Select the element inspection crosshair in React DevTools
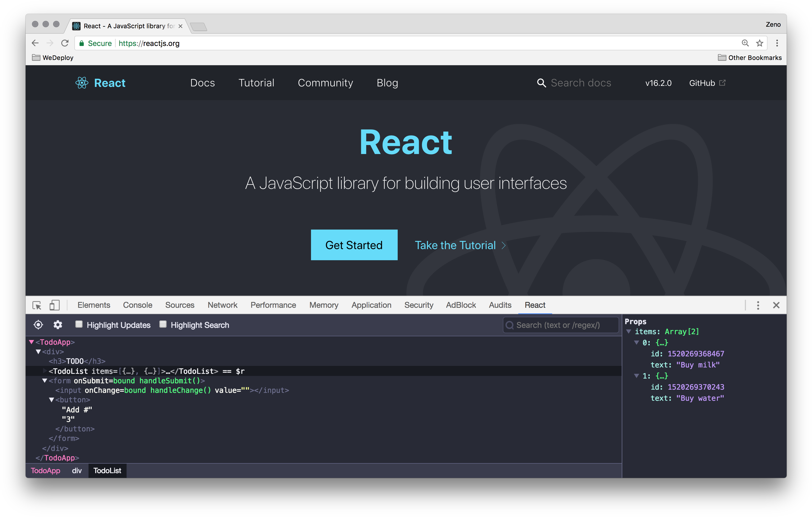 coord(38,325)
